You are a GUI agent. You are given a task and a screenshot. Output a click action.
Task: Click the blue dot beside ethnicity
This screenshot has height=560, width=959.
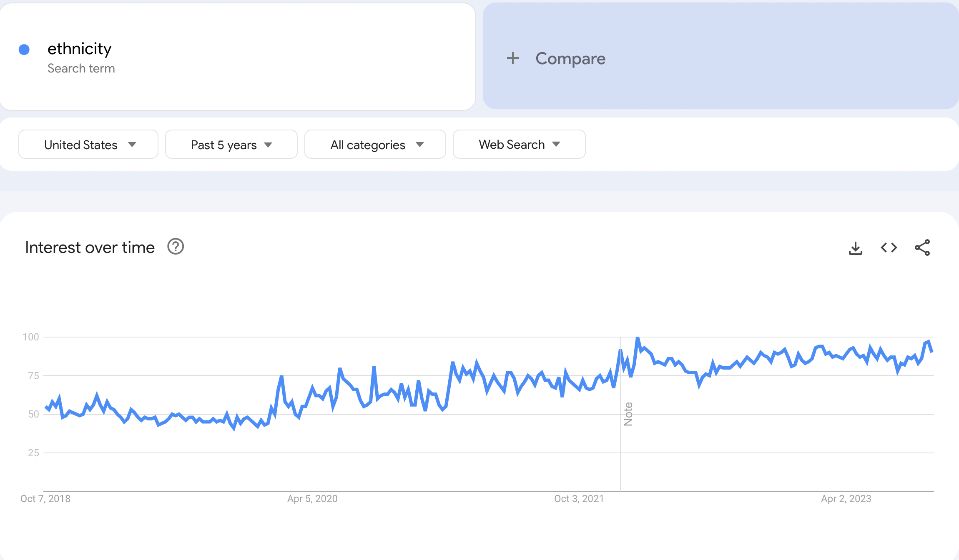click(24, 50)
